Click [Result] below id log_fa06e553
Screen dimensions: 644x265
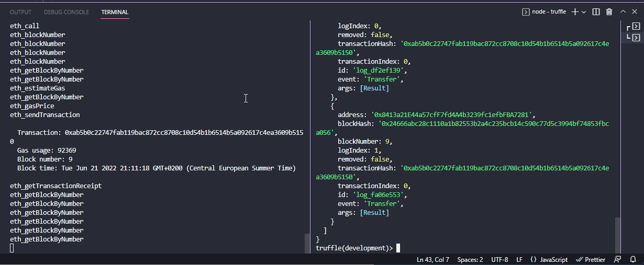coord(374,212)
